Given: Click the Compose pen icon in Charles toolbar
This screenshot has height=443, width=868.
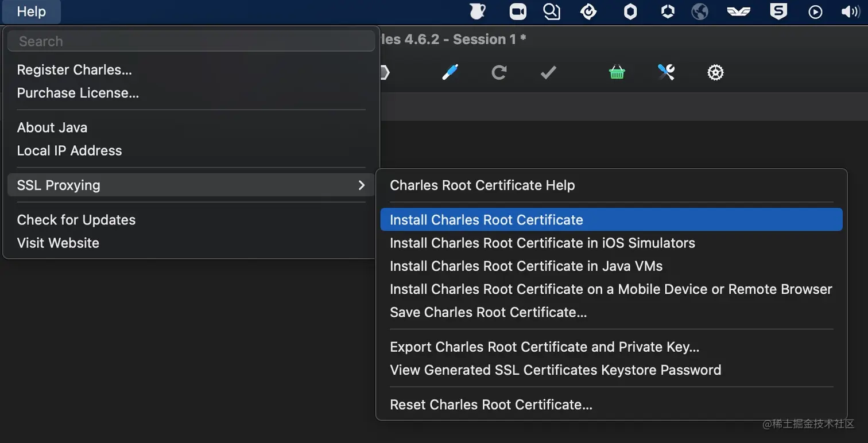Looking at the screenshot, I should pos(450,72).
